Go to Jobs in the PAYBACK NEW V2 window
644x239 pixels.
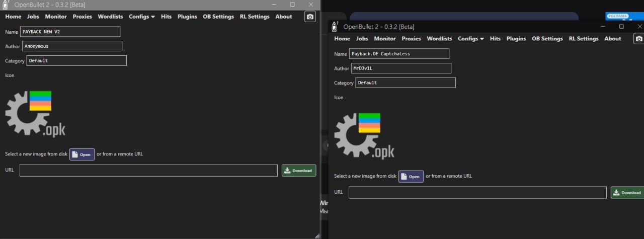33,17
